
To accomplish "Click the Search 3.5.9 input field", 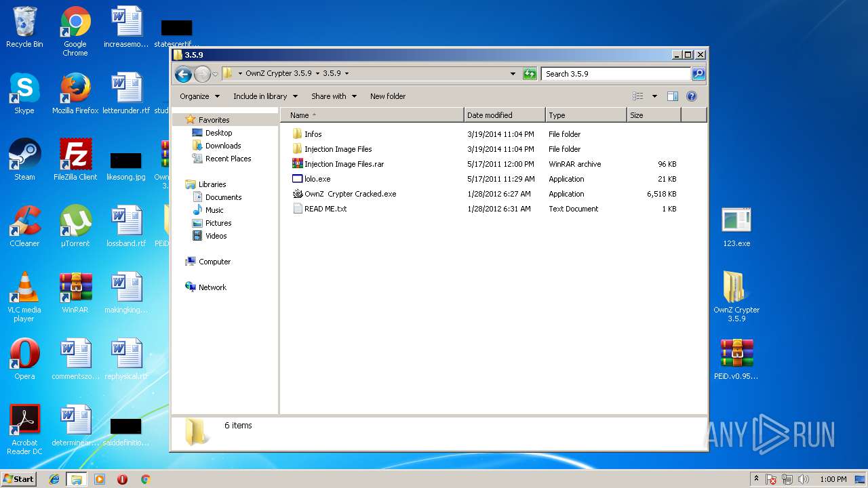I will 616,74.
